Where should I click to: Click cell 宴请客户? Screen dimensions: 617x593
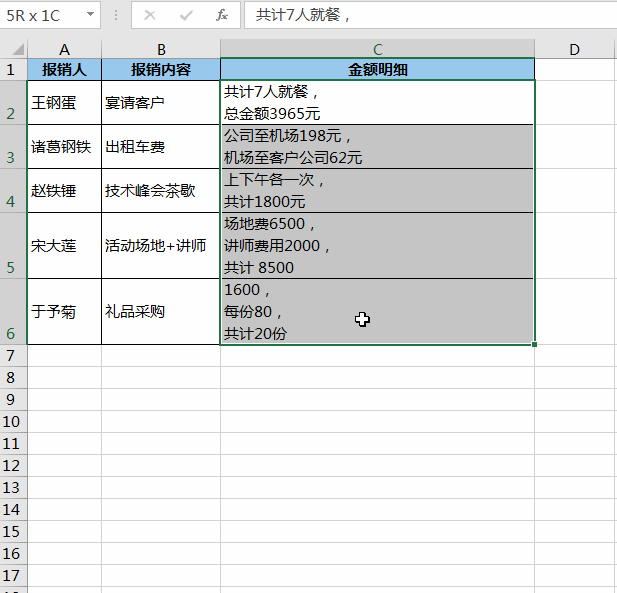[161, 103]
